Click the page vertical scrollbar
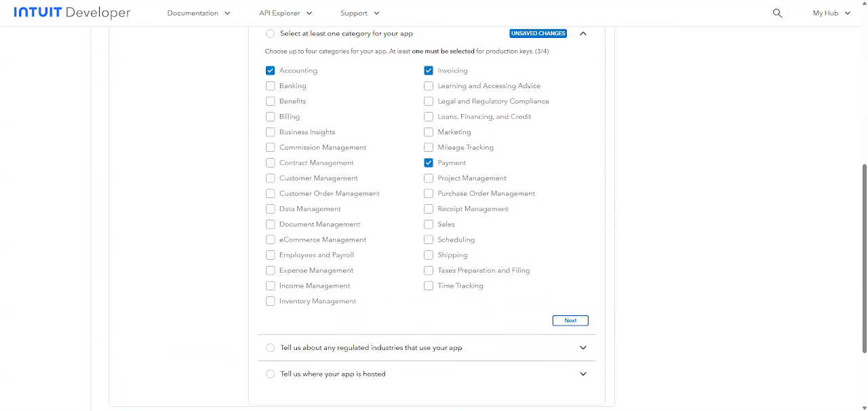 864,258
